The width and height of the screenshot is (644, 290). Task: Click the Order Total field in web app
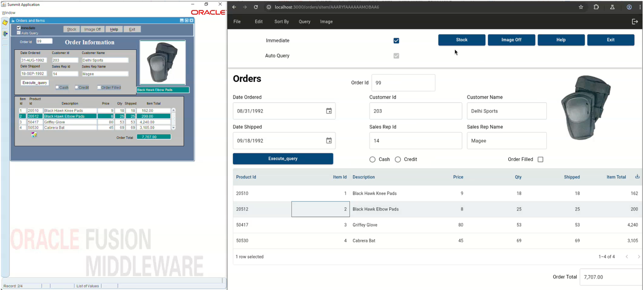click(611, 277)
